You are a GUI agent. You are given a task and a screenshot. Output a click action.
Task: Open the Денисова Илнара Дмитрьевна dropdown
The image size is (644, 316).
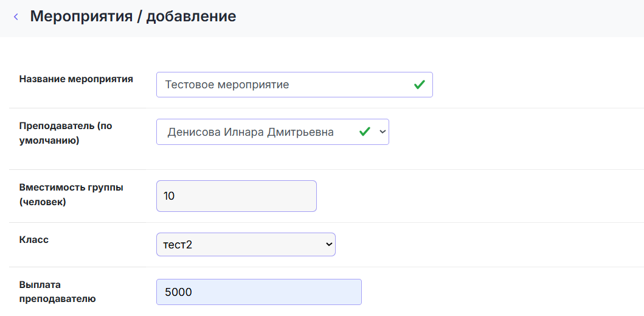tap(272, 132)
